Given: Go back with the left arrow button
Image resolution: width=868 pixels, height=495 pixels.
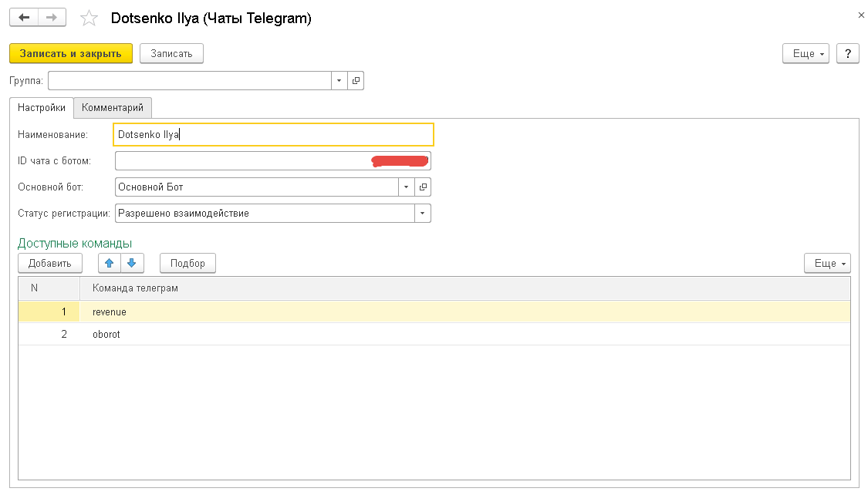Looking at the screenshot, I should 24,18.
